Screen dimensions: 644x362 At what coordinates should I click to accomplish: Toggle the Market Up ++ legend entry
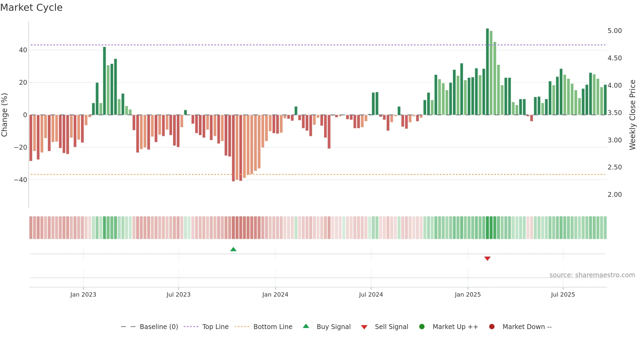pyautogui.click(x=448, y=327)
